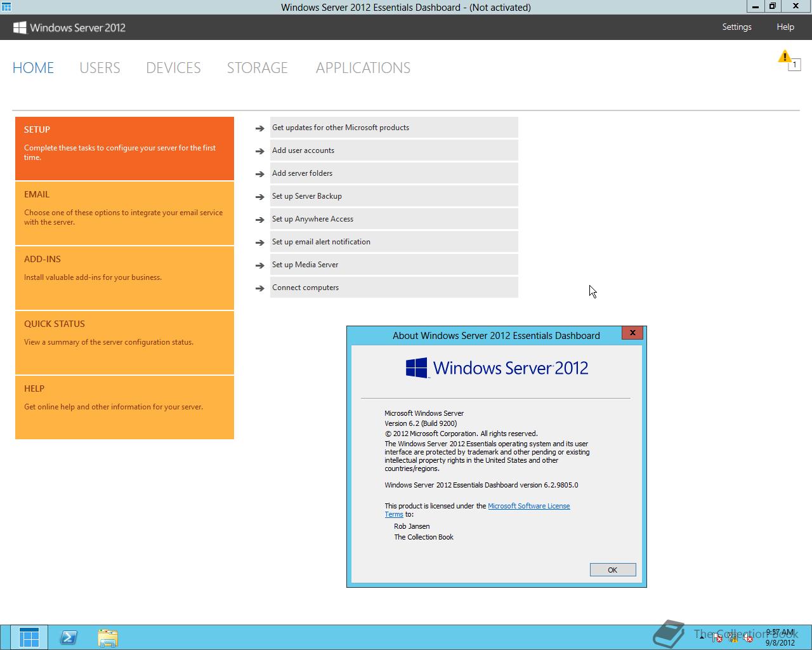This screenshot has height=650, width=812.
Task: Select the QUICK STATUS category tile
Action: pos(124,343)
